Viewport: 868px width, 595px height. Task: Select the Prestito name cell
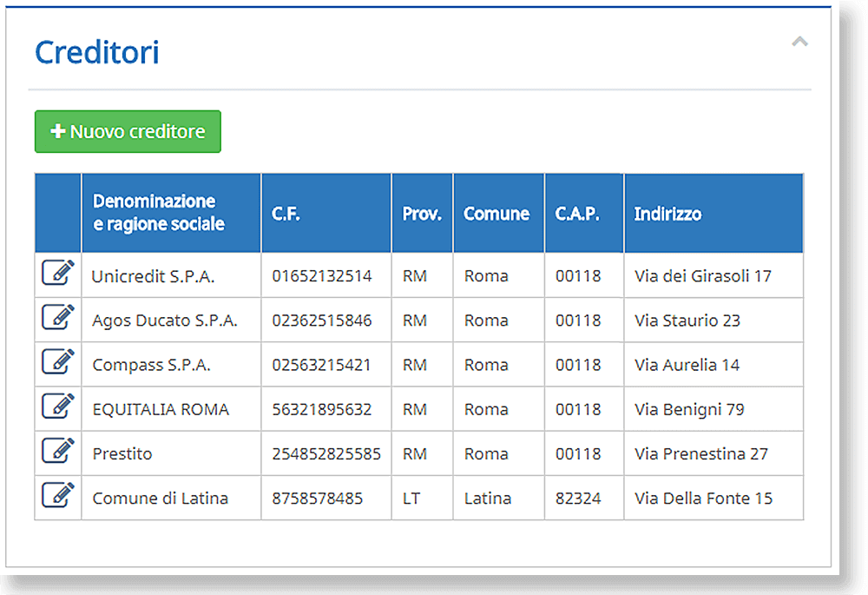pyautogui.click(x=171, y=453)
